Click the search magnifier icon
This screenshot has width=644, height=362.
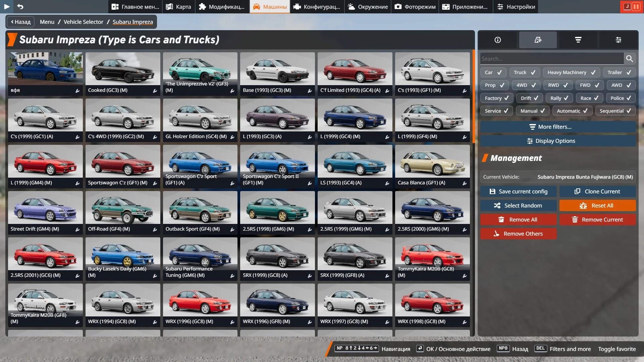coord(630,59)
